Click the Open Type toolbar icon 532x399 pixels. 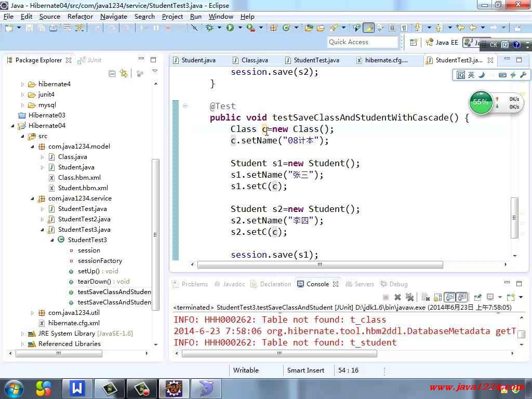click(x=309, y=28)
